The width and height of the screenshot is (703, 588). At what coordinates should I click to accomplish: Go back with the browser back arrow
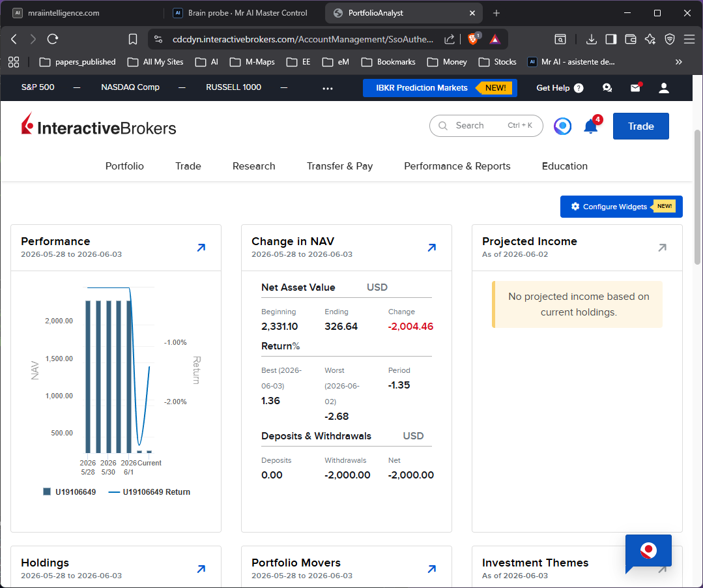(14, 39)
